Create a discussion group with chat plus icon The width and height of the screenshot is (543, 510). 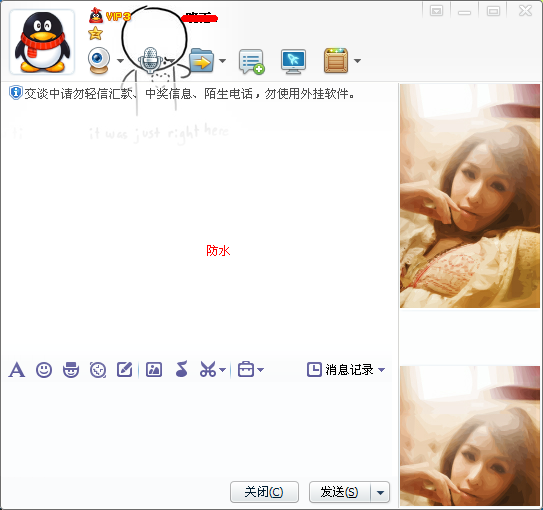(x=252, y=61)
